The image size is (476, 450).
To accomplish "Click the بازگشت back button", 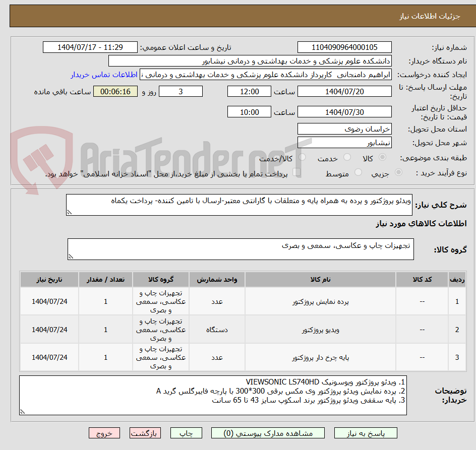I will (145, 433).
